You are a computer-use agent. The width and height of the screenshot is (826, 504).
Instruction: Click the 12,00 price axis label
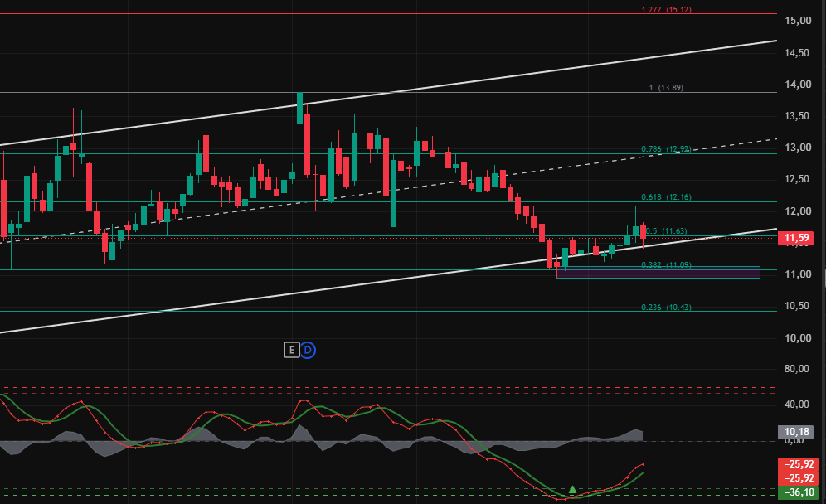[x=798, y=211]
